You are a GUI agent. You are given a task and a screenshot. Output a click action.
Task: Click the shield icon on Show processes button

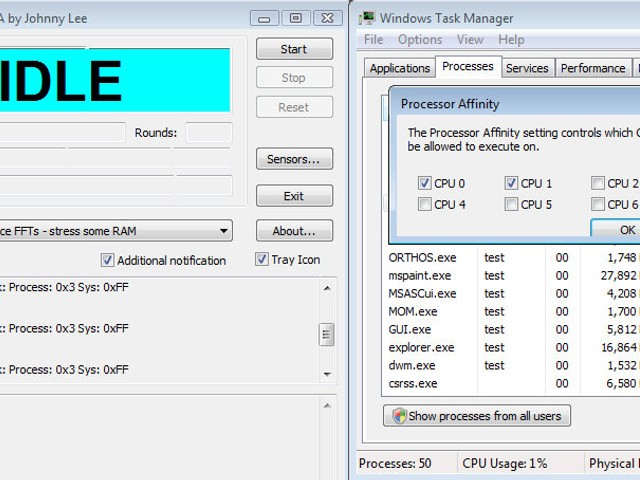399,416
